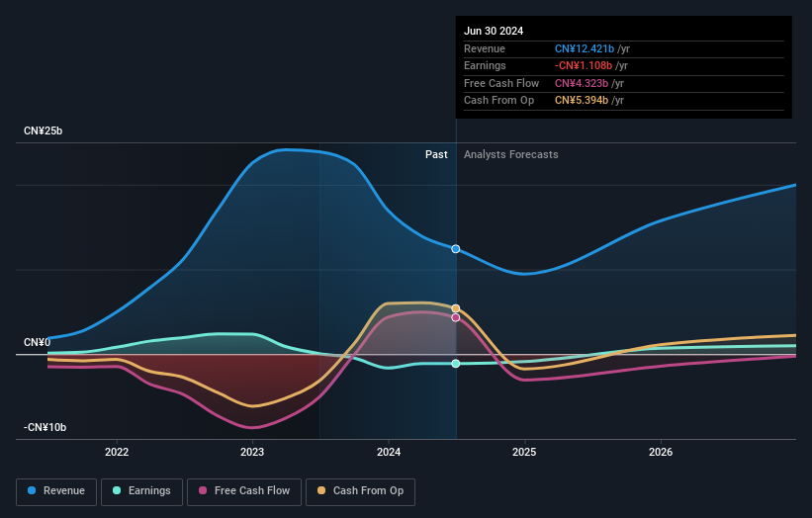Click the CN¥4.323b free cash flow value

(x=582, y=83)
